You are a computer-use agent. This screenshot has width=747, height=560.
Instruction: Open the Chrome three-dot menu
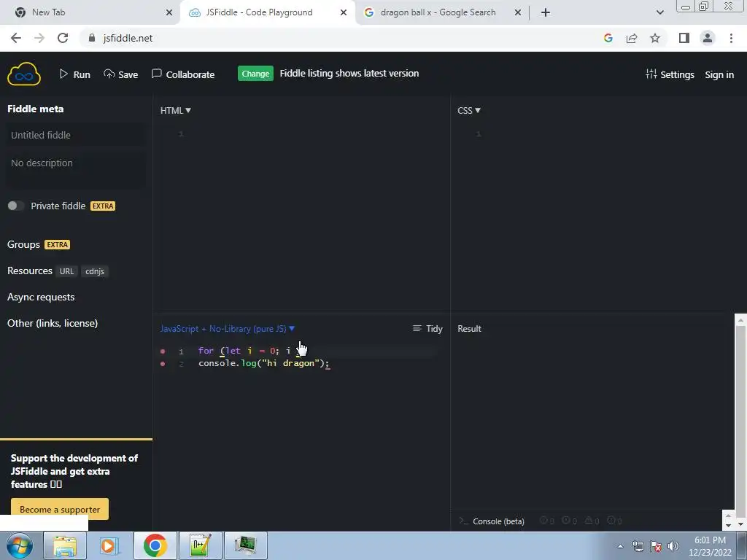click(731, 38)
